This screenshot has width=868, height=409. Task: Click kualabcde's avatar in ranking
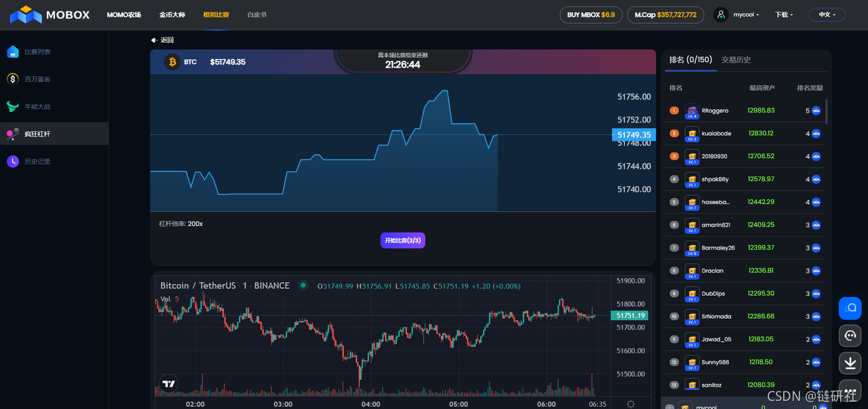pyautogui.click(x=692, y=134)
